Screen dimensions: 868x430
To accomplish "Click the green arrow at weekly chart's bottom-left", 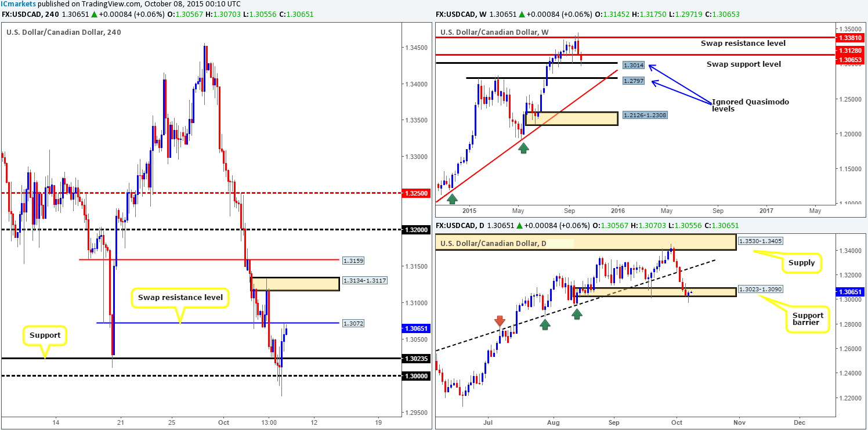I will coord(452,199).
